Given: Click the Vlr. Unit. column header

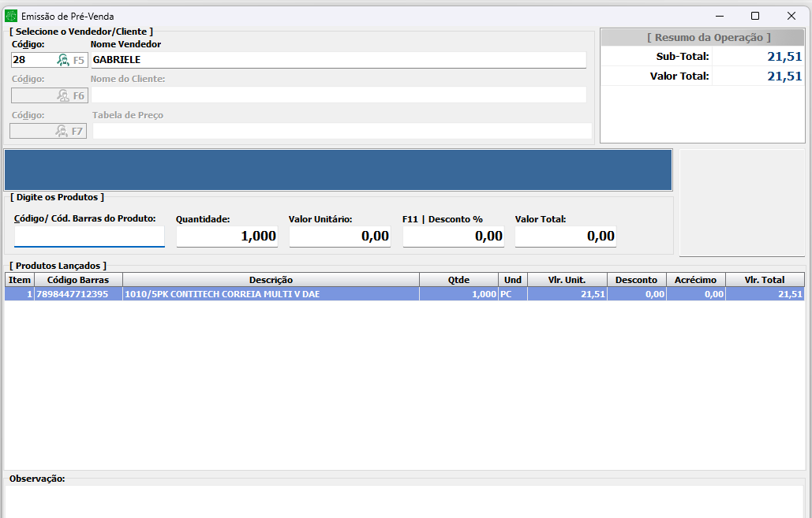Looking at the screenshot, I should click(x=567, y=280).
